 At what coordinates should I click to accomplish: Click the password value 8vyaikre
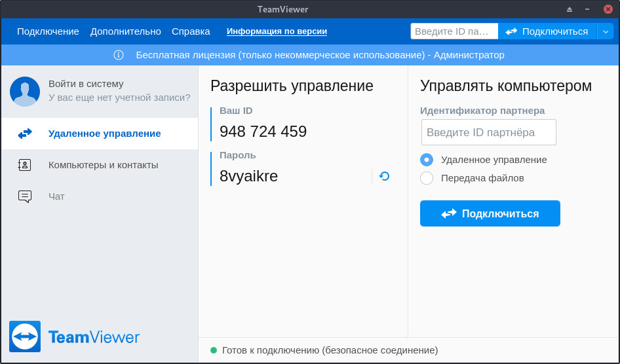pyautogui.click(x=248, y=176)
